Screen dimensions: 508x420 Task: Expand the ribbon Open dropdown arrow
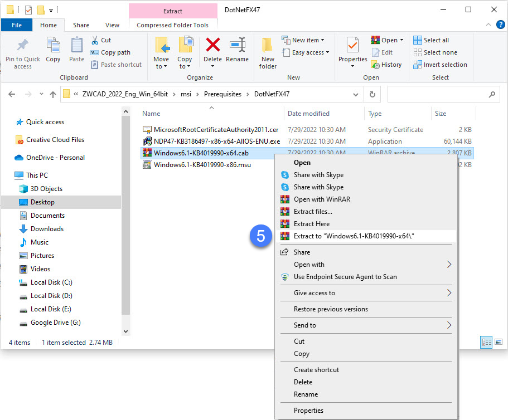pos(401,40)
